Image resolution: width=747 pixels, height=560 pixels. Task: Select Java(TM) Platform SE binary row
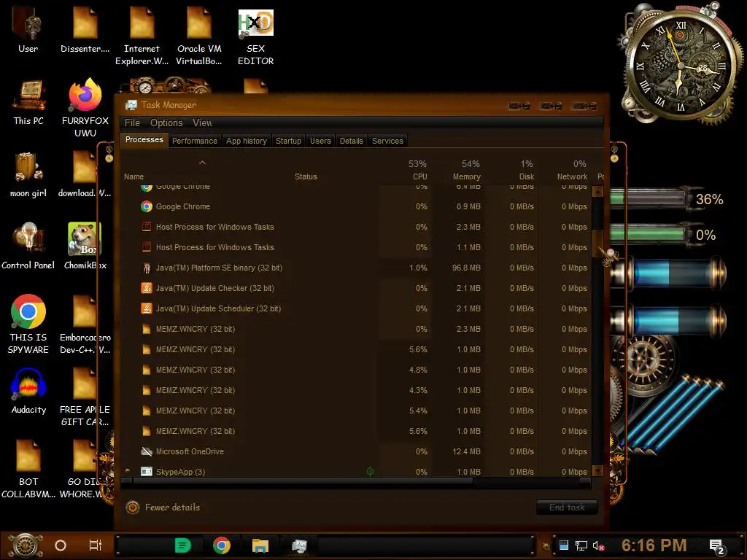point(355,268)
